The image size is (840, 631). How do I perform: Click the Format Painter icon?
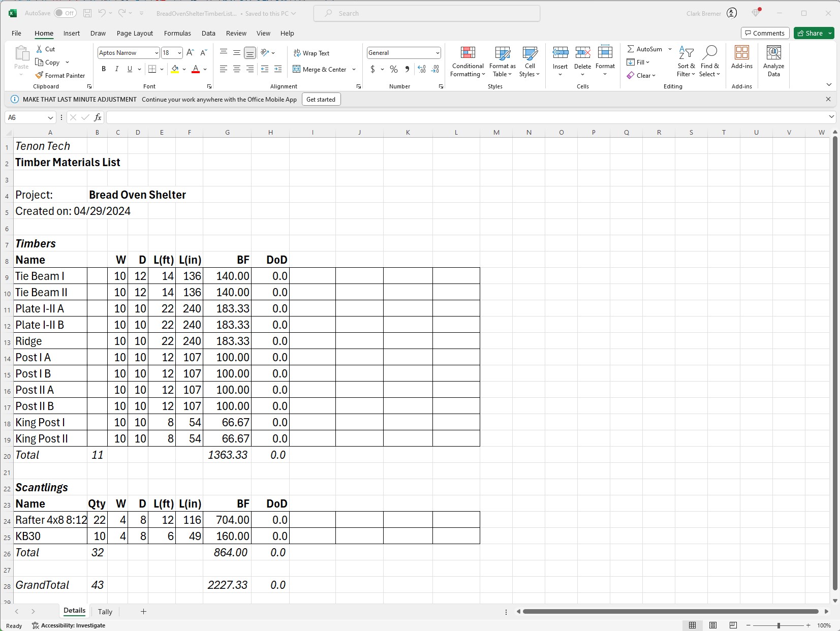point(39,75)
